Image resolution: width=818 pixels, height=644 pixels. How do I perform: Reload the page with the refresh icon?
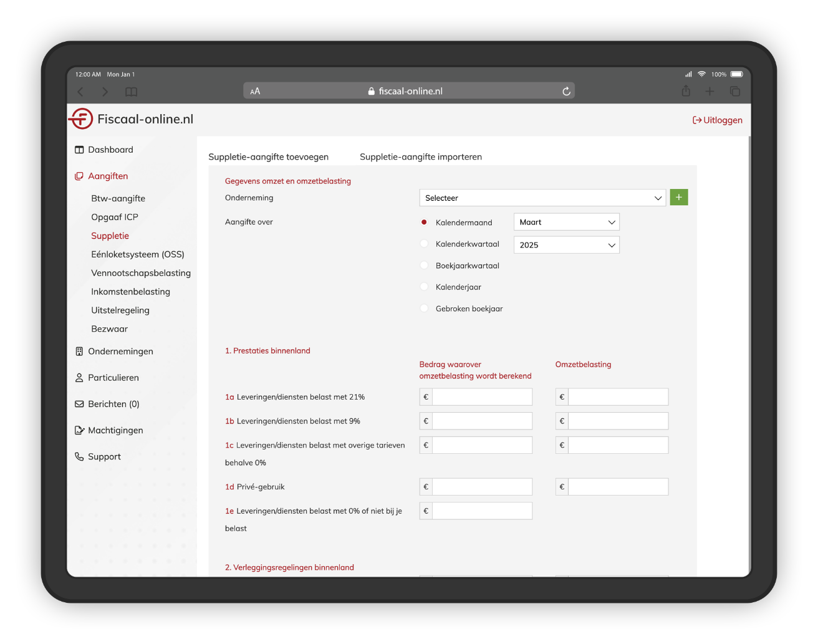(566, 91)
